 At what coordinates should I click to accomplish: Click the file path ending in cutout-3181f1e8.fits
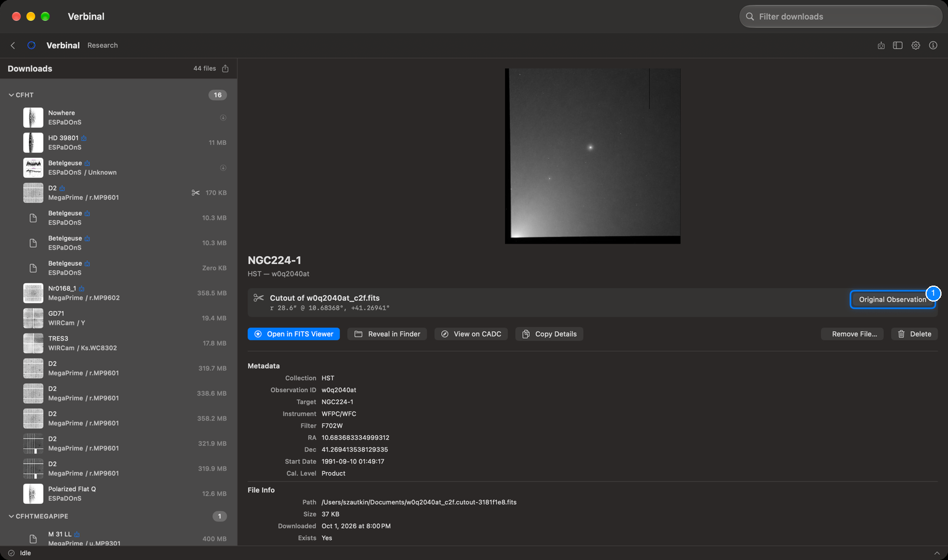tap(419, 503)
